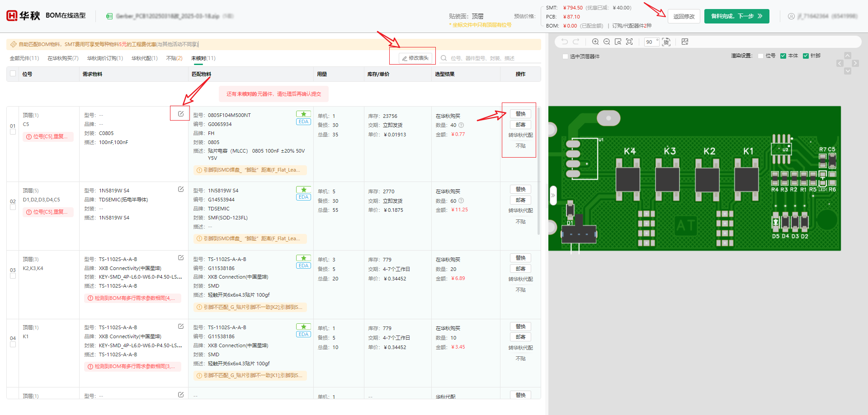Image resolution: width=868 pixels, height=415 pixels.
Task: Click the edit icon for row 03 K2,K3,K4
Action: 181,258
